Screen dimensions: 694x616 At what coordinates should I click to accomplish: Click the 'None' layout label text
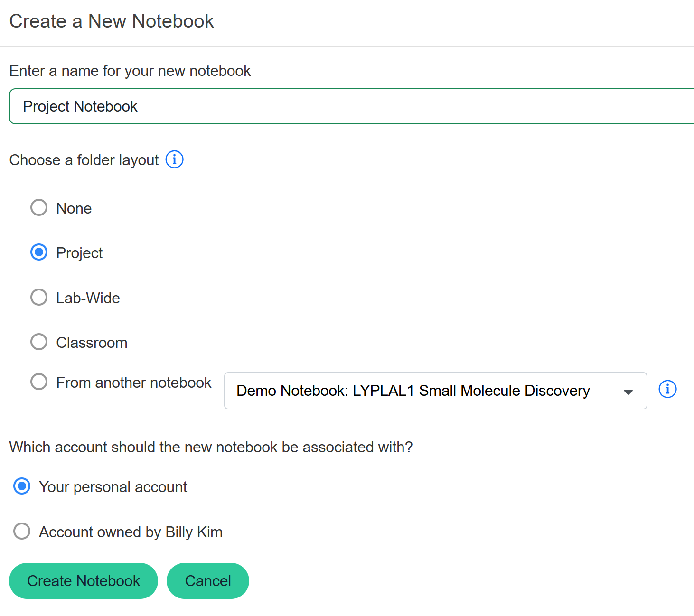click(x=74, y=208)
